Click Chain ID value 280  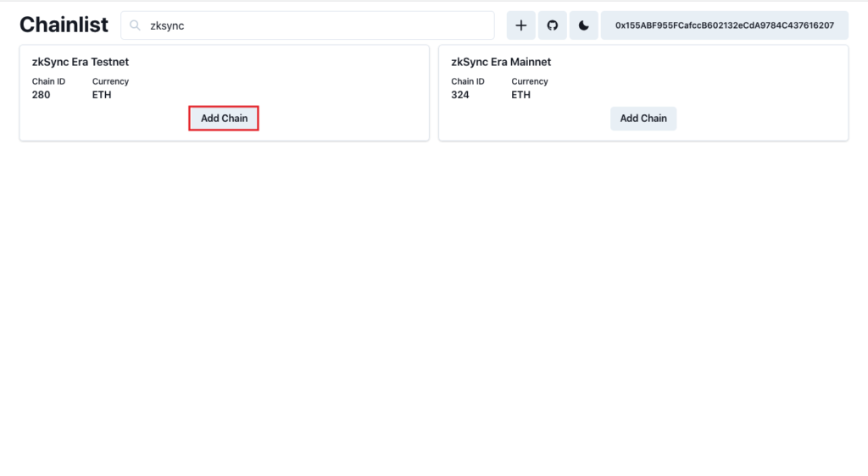(41, 95)
